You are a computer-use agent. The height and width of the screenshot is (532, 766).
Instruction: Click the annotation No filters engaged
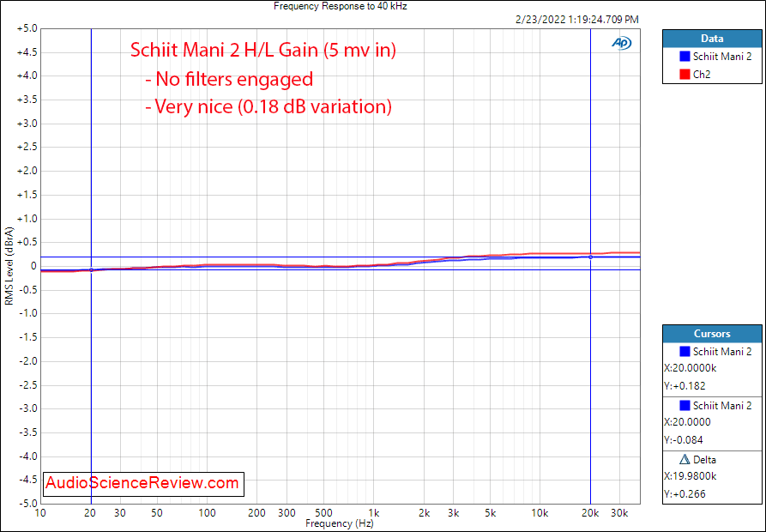coord(229,79)
